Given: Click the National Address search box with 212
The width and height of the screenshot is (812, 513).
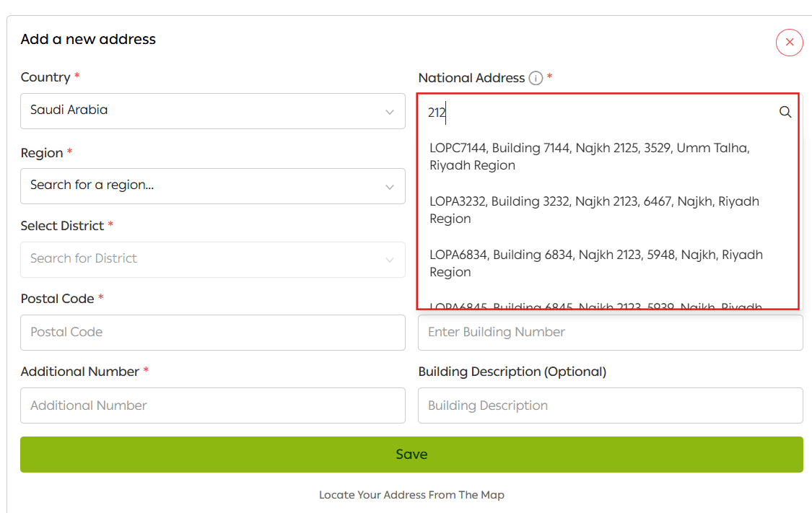Looking at the screenshot, I should (599, 113).
